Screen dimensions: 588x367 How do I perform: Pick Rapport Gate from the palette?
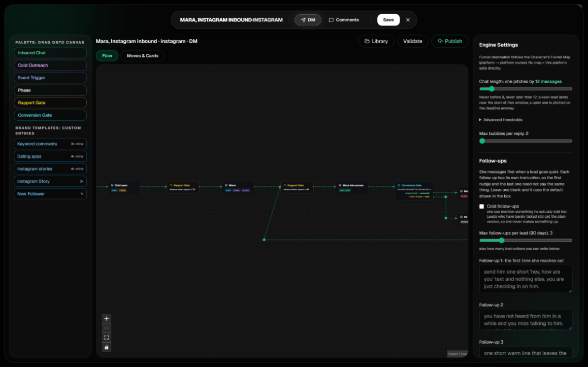[x=50, y=103]
